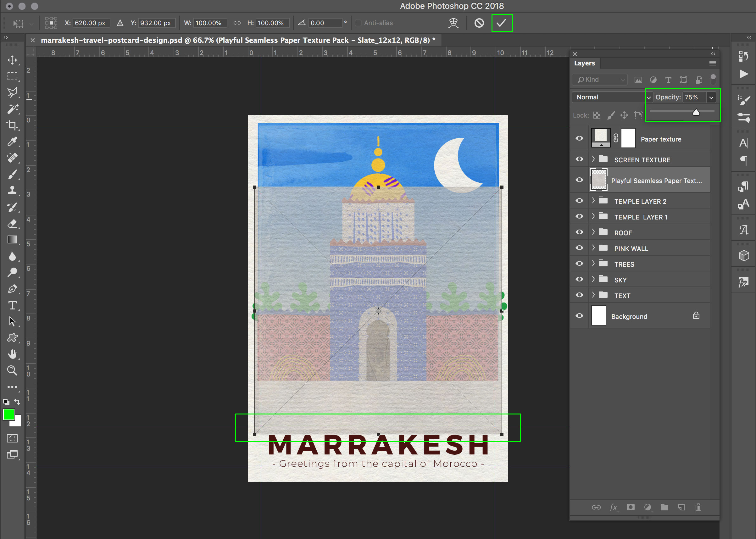
Task: Toggle maintain aspect ratio link
Action: coord(236,23)
